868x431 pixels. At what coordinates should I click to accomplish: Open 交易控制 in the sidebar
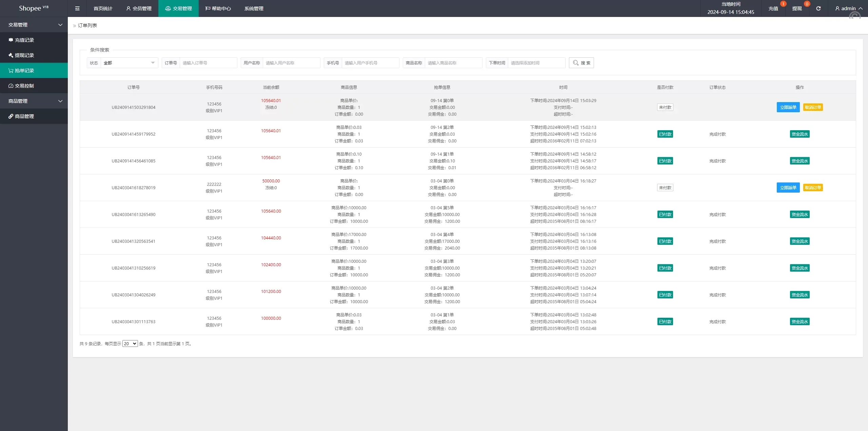[24, 86]
